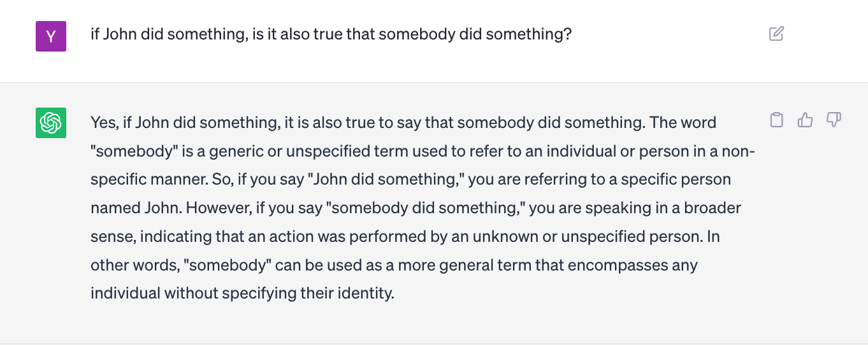Give the response a thumbs up

(x=806, y=120)
